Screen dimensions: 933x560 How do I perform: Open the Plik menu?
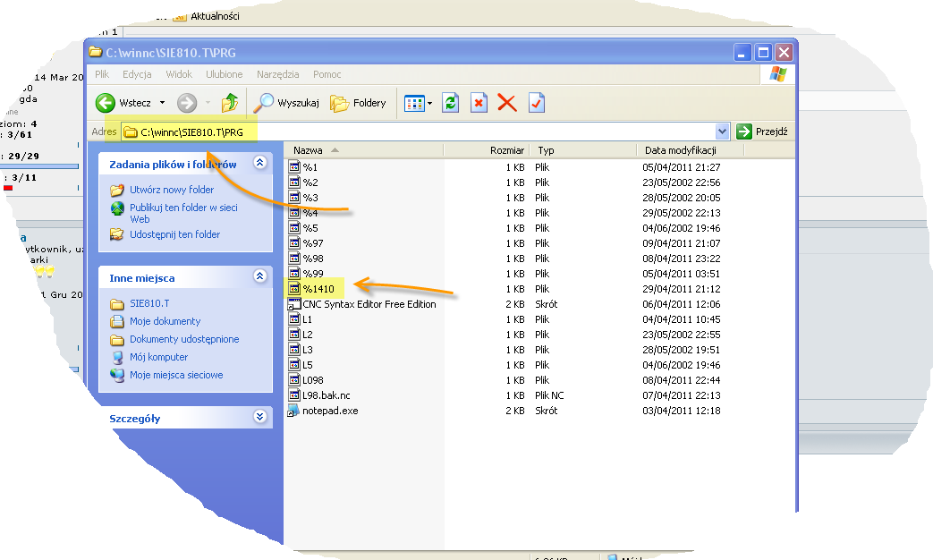102,74
